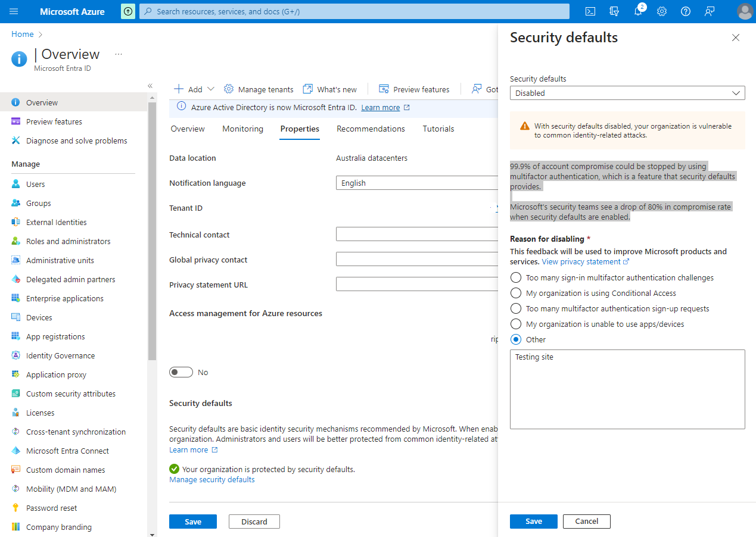The width and height of the screenshot is (756, 537).
Task: Click the Roles and administrators icon
Action: click(x=16, y=241)
